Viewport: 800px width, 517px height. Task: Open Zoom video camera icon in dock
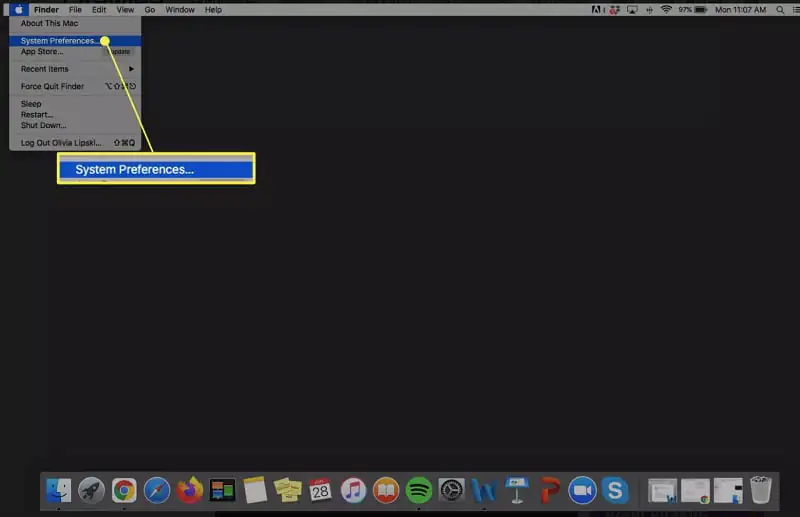point(582,490)
